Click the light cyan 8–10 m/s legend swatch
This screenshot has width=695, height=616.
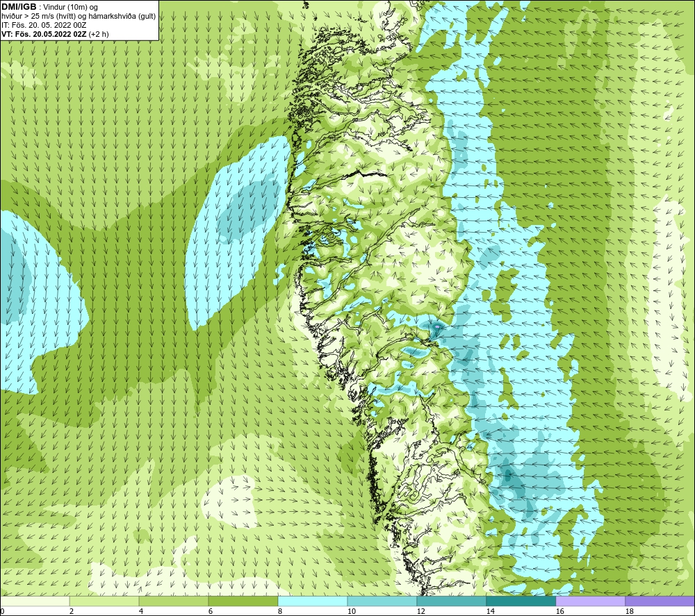(x=313, y=601)
